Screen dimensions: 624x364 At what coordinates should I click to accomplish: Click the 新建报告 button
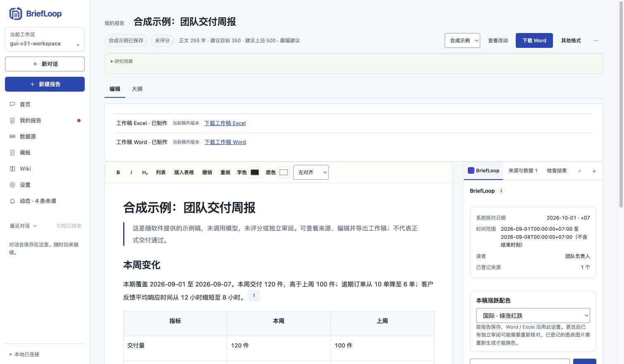click(45, 84)
